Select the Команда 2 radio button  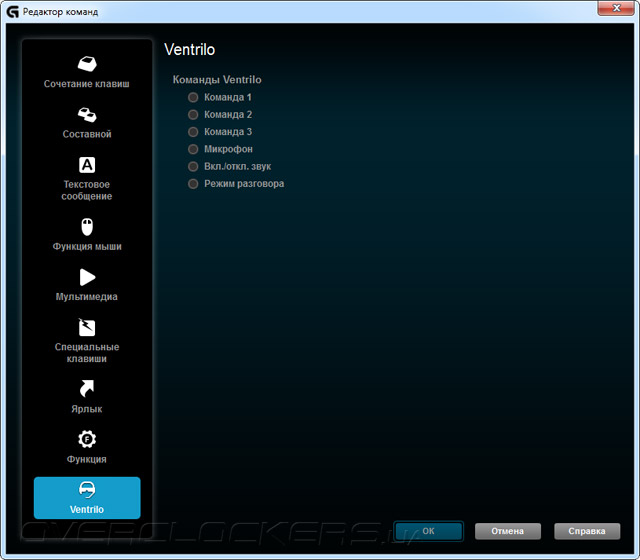(193, 114)
